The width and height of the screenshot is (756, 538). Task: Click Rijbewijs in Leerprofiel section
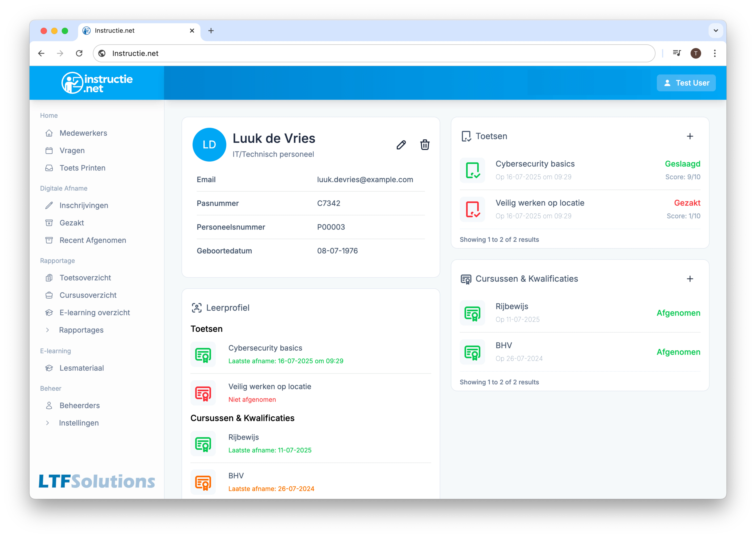click(x=244, y=437)
